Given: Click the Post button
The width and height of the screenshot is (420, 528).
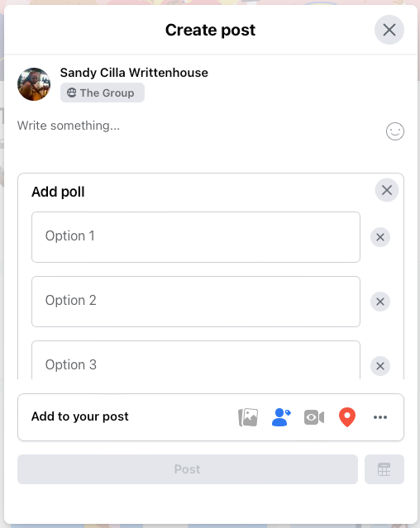Looking at the screenshot, I should click(x=188, y=469).
